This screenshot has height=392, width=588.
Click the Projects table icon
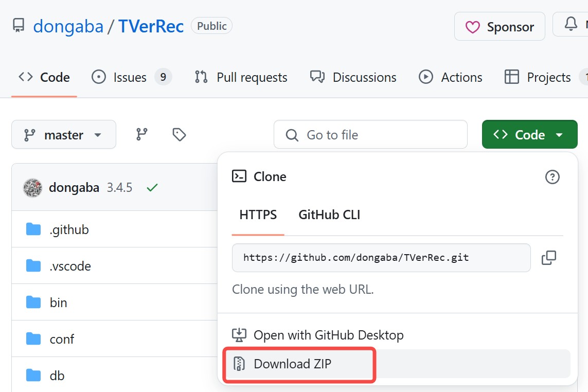[x=511, y=77]
